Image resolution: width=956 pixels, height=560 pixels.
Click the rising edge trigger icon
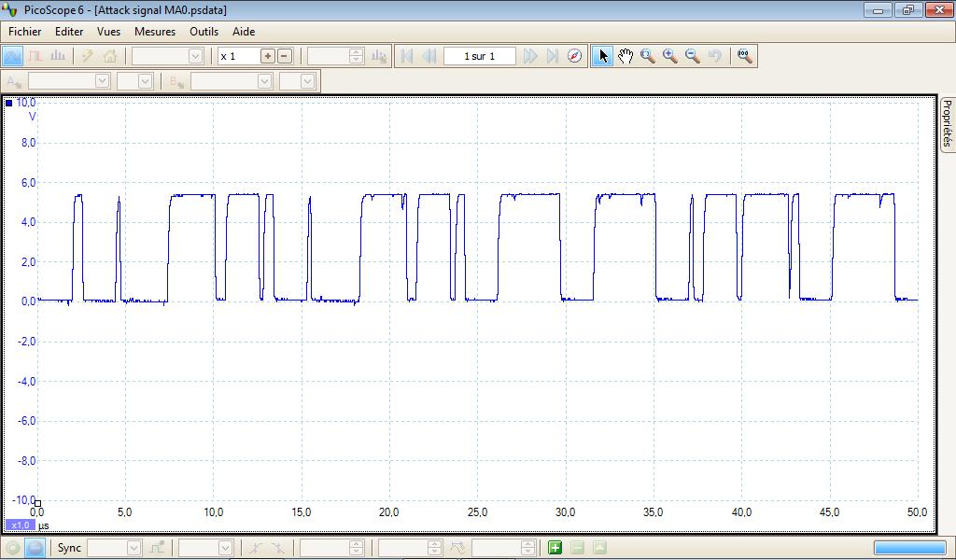(256, 548)
